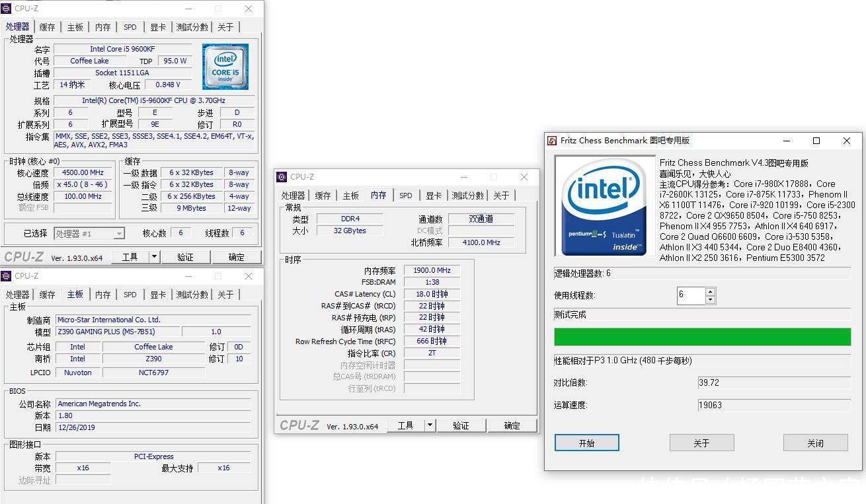Open 内存 tab in processor CPU-Z window
Viewport: 866px width, 504px height.
tap(102, 27)
